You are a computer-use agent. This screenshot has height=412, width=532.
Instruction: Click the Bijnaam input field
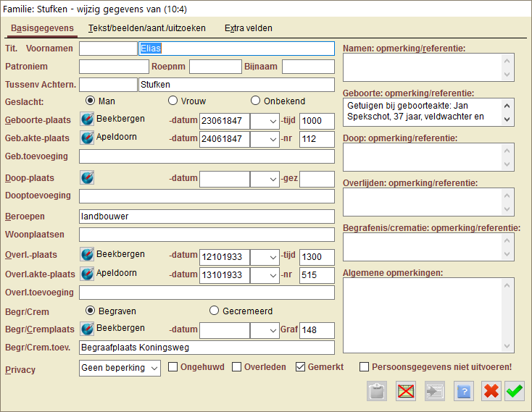(308, 67)
